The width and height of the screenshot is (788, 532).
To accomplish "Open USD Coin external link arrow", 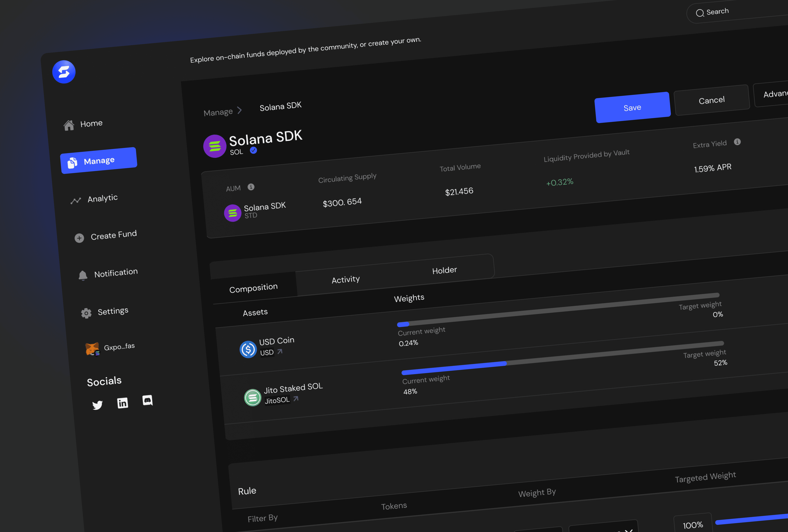I will click(280, 352).
